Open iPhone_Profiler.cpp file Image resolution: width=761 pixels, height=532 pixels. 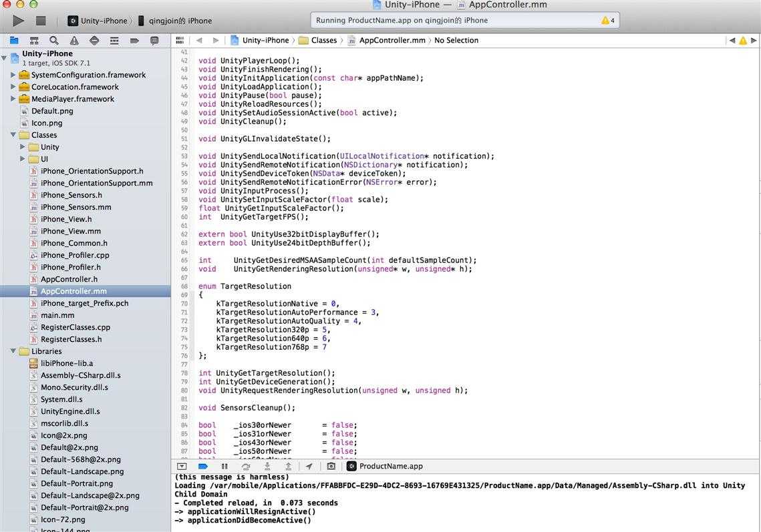tap(75, 255)
